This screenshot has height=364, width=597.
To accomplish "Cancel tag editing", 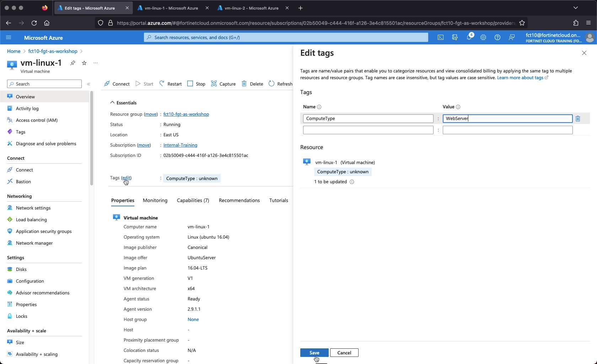I will click(x=344, y=353).
